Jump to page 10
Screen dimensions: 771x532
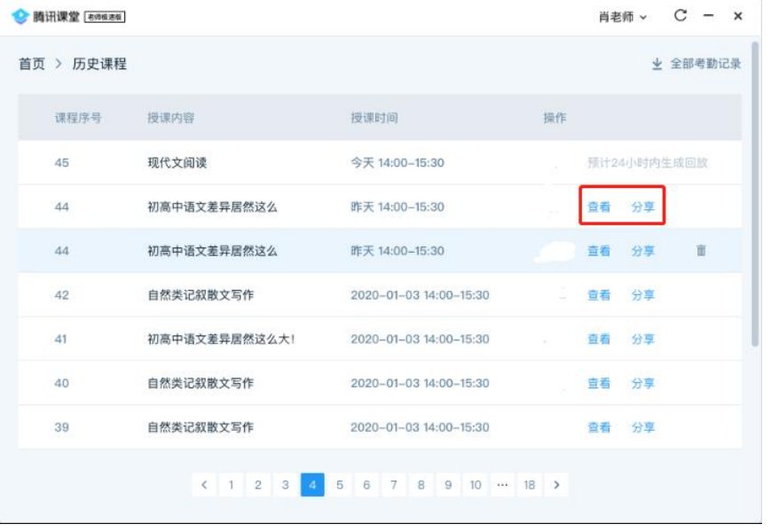pyautogui.click(x=476, y=485)
